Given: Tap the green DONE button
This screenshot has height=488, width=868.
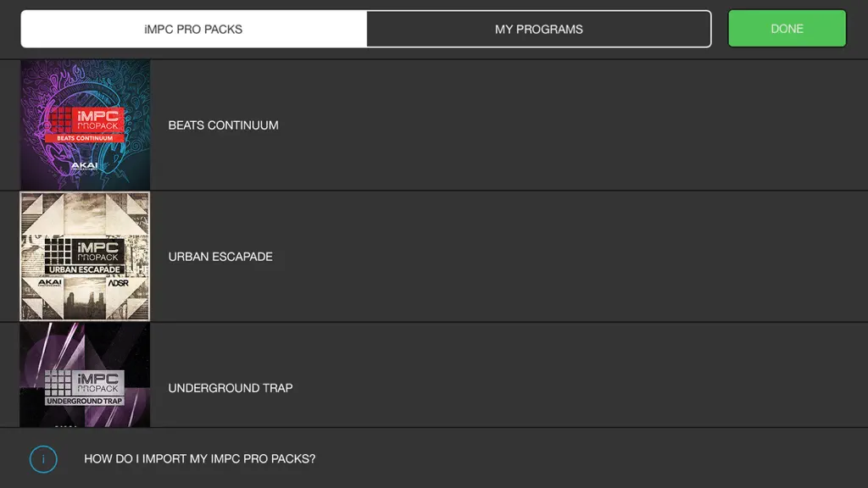Looking at the screenshot, I should [x=787, y=28].
